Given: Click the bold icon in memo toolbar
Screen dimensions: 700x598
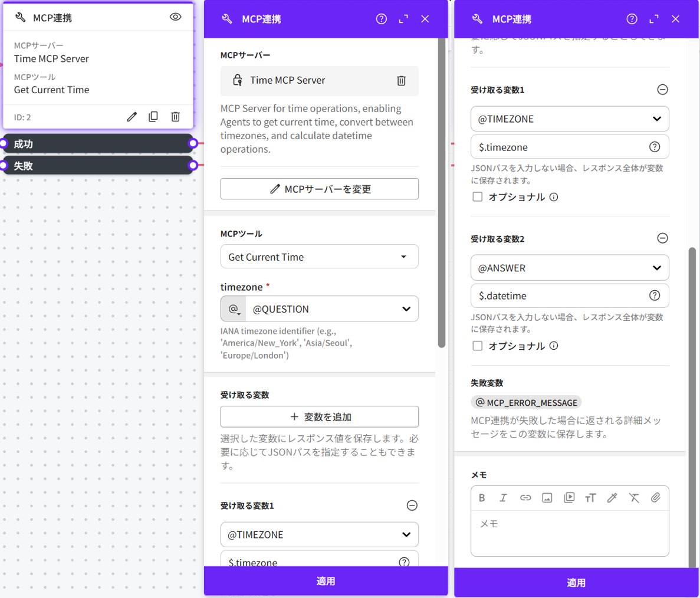Looking at the screenshot, I should pyautogui.click(x=482, y=498).
